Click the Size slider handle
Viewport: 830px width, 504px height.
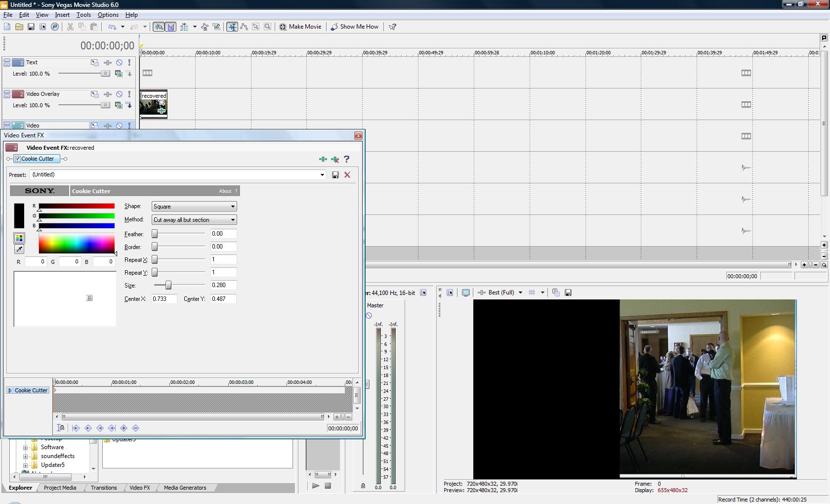(168, 285)
